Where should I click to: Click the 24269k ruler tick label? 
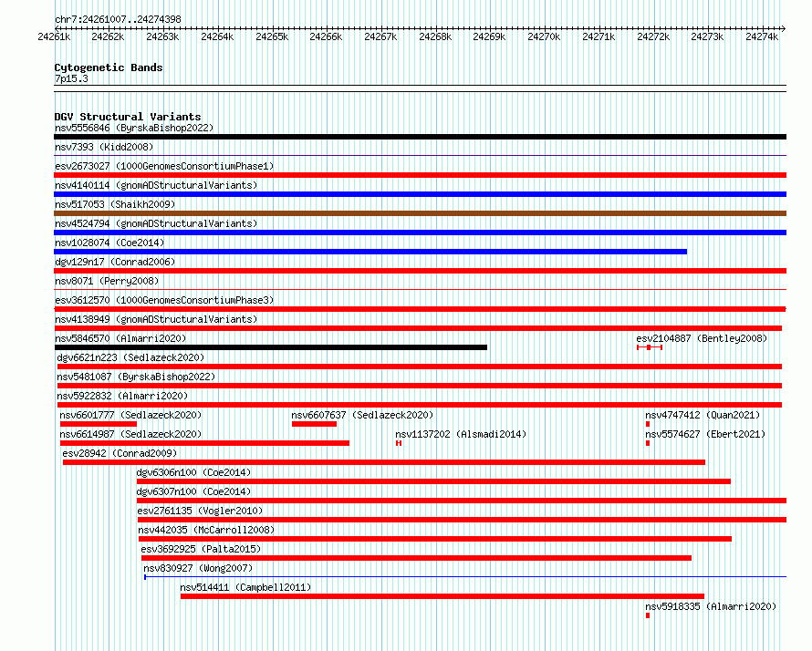tap(489, 36)
